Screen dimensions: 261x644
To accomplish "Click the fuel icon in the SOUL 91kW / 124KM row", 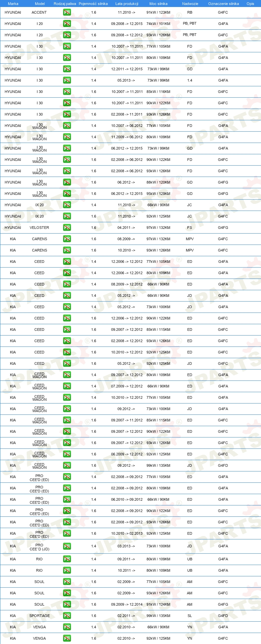I will [x=67, y=604].
